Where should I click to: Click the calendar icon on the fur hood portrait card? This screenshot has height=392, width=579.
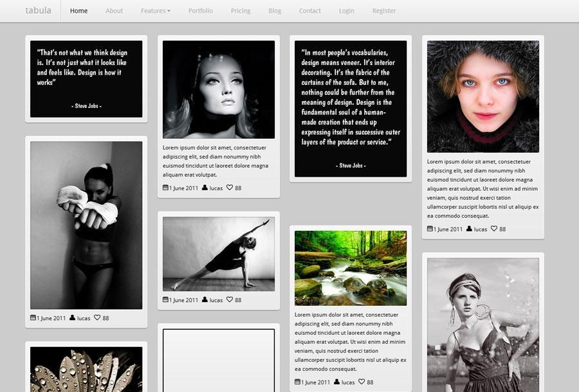pyautogui.click(x=430, y=229)
